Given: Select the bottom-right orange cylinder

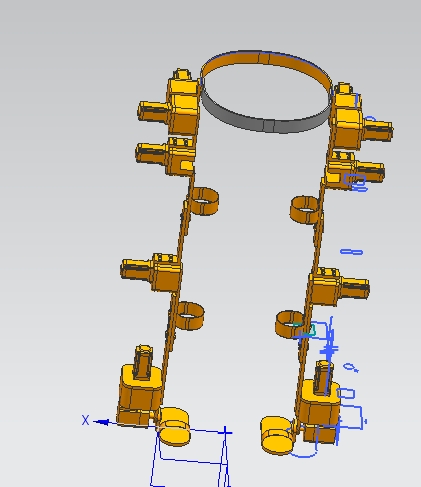Looking at the screenshot, I should point(277,435).
